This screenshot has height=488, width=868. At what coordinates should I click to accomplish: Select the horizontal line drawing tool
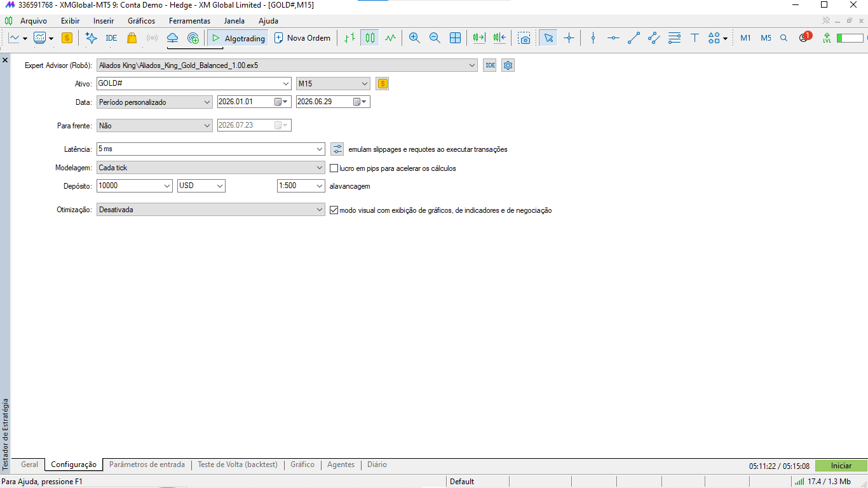pos(613,38)
